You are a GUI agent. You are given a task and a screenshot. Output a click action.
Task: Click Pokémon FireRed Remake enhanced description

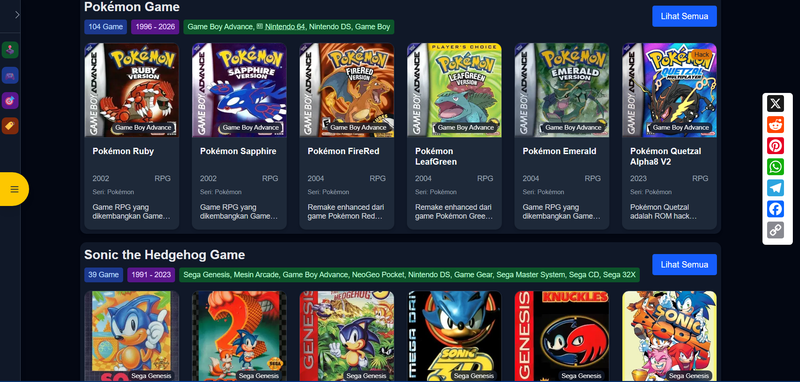click(346, 212)
